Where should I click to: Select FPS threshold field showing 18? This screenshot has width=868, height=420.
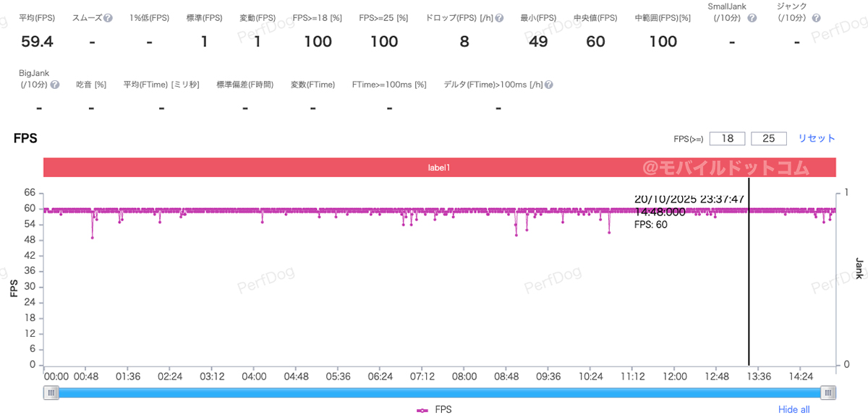[x=727, y=138]
